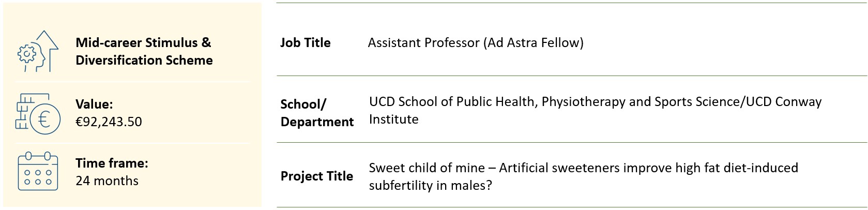Click the euro coin with bricks icon
Screen dimensions: 868x210
click(38, 114)
